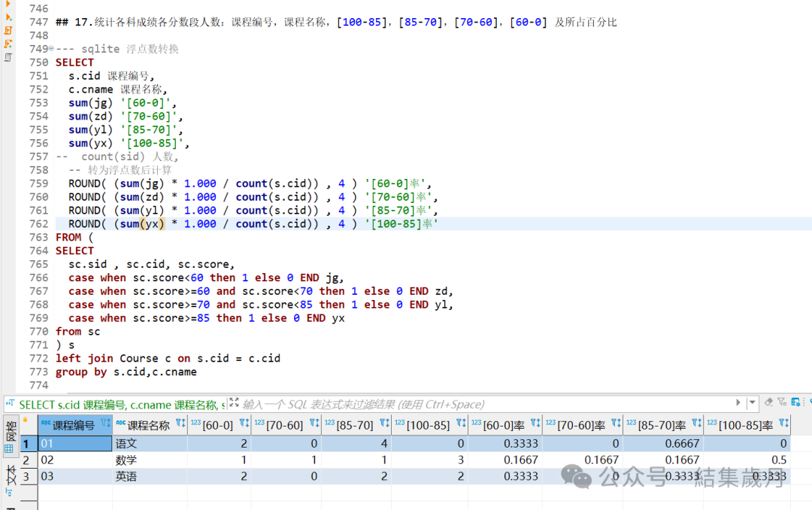Click the cell containing 英语
The image size is (812, 510).
pyautogui.click(x=150, y=476)
